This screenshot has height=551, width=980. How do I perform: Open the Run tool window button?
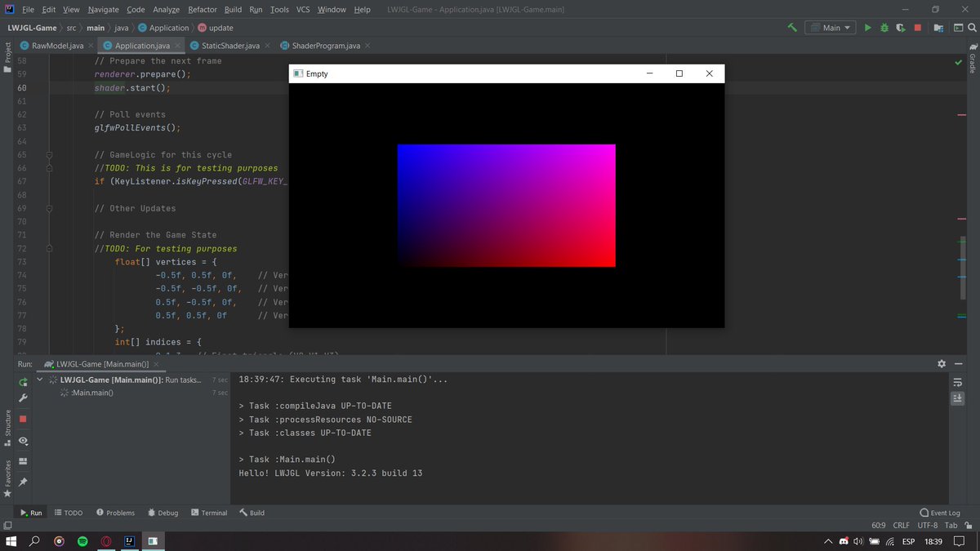30,513
